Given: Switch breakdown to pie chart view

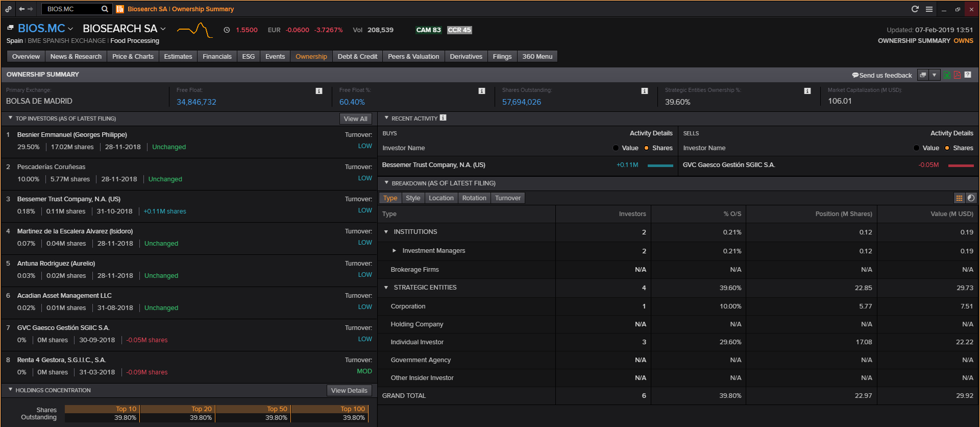Looking at the screenshot, I should pos(971,198).
